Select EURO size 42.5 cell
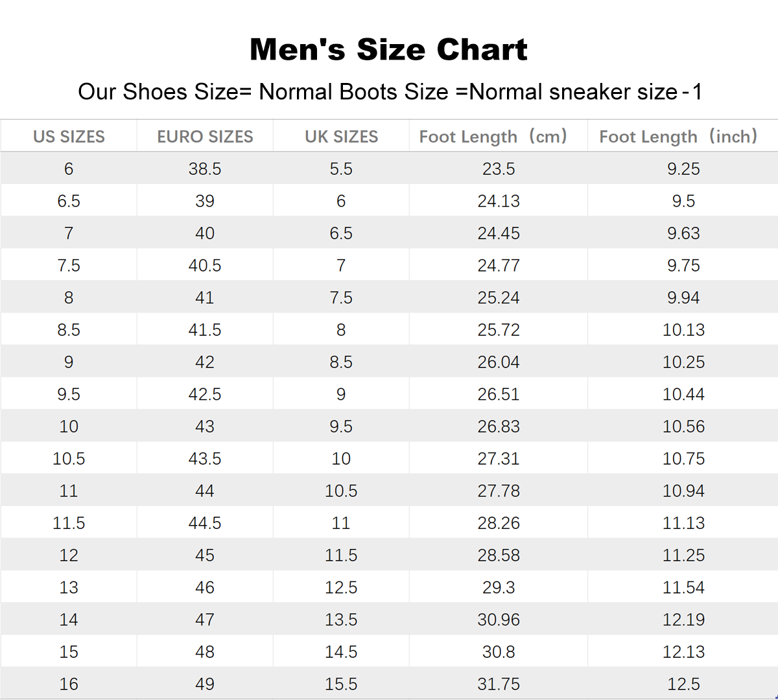The height and width of the screenshot is (700, 778). coord(205,395)
